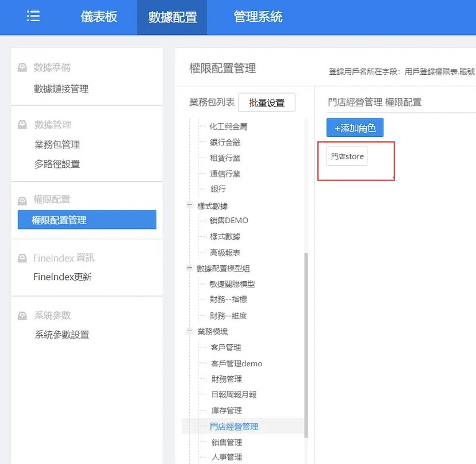This screenshot has height=464, width=476.
Task: Select the 門店store role tag
Action: pos(347,156)
